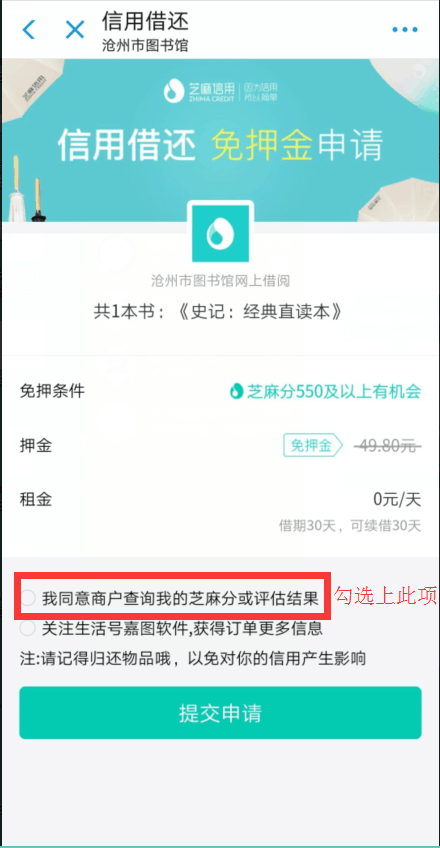The image size is (440, 848).
Task: Check 我同意商户查询我的芝麻分 option
Action: (x=28, y=599)
